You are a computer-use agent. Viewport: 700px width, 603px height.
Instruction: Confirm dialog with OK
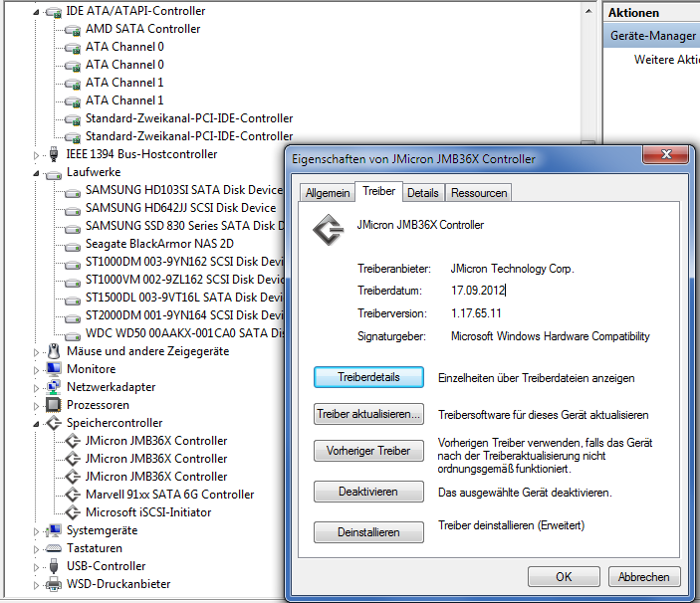pos(564,577)
